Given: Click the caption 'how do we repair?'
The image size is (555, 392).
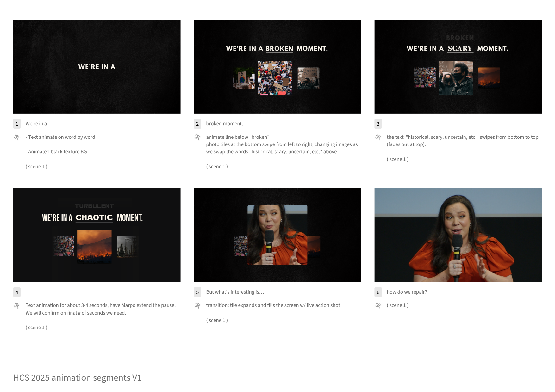Looking at the screenshot, I should 407,292.
